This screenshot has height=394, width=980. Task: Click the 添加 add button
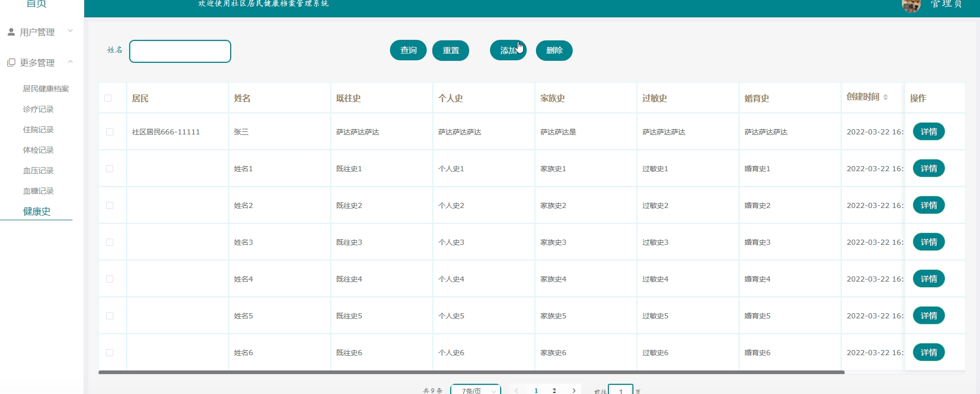coord(508,50)
